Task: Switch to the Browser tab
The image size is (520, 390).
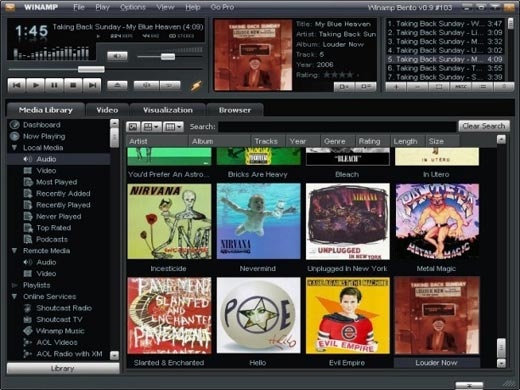Action: pyautogui.click(x=235, y=110)
